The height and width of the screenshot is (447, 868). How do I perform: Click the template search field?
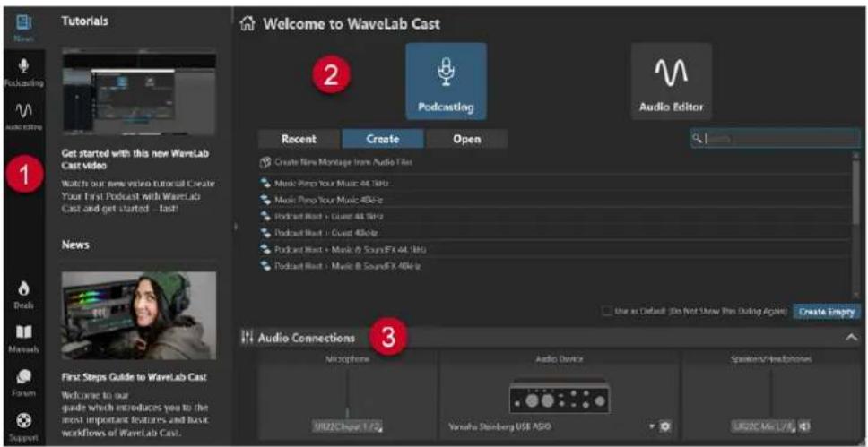pos(775,138)
